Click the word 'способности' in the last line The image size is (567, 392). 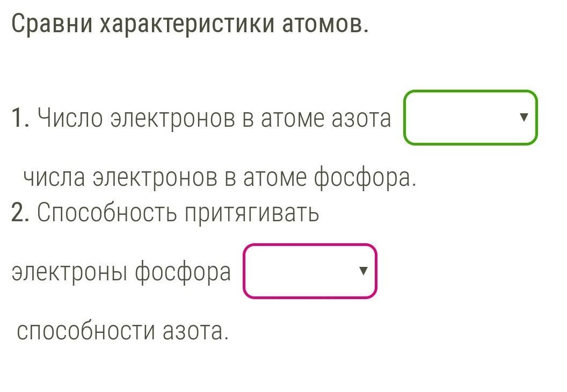point(86,331)
